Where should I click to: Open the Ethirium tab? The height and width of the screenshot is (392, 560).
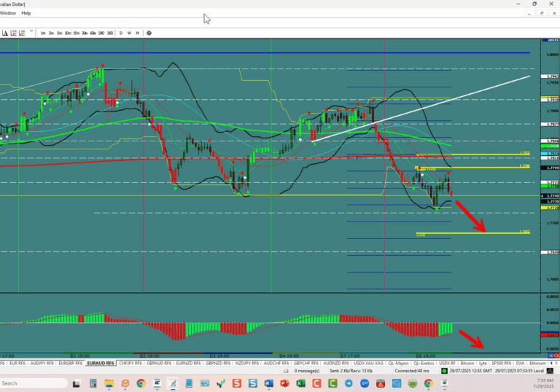click(537, 363)
